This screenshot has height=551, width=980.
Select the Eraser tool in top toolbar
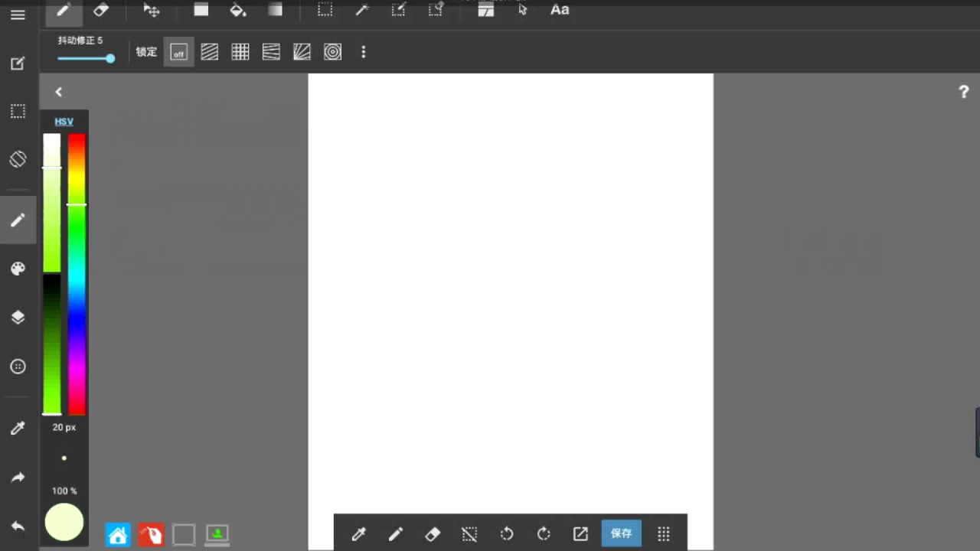101,10
